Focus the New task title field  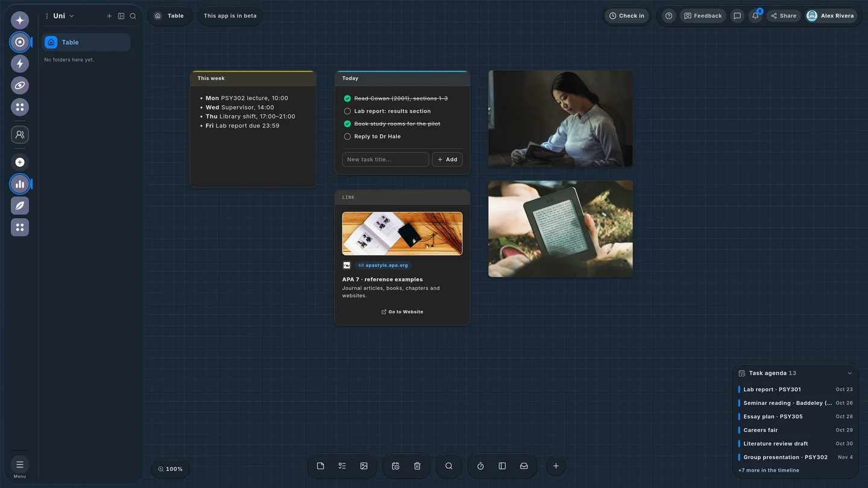385,160
